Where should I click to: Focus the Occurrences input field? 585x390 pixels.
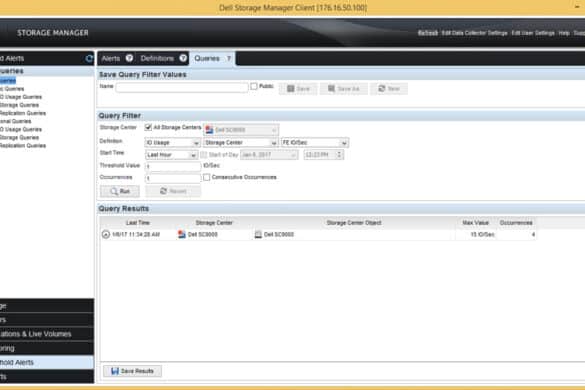[173, 178]
